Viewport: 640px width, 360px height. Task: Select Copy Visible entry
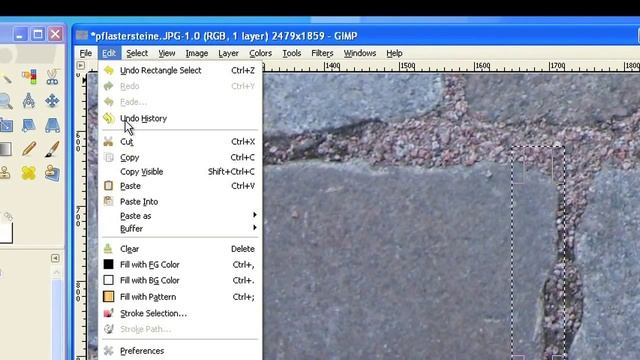click(x=180, y=171)
